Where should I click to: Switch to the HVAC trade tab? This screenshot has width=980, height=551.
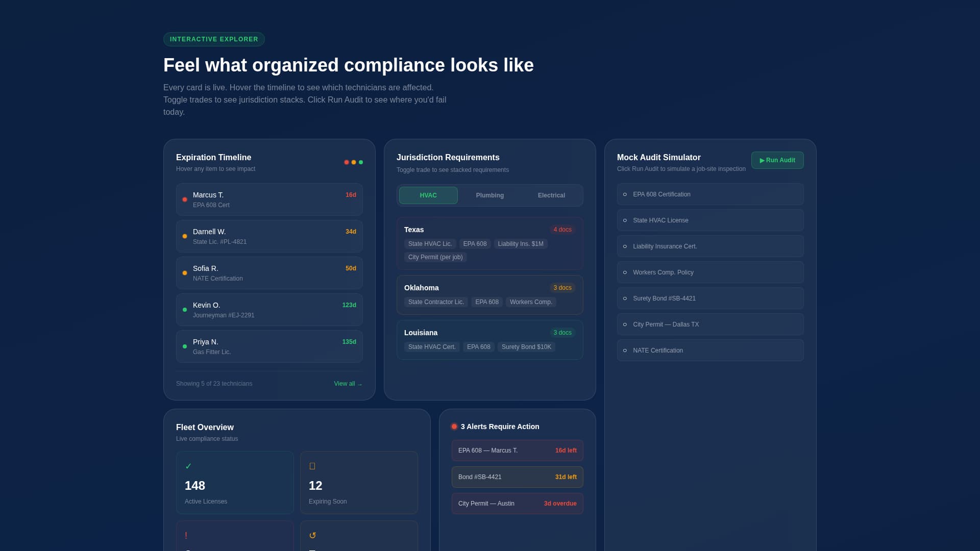click(428, 195)
